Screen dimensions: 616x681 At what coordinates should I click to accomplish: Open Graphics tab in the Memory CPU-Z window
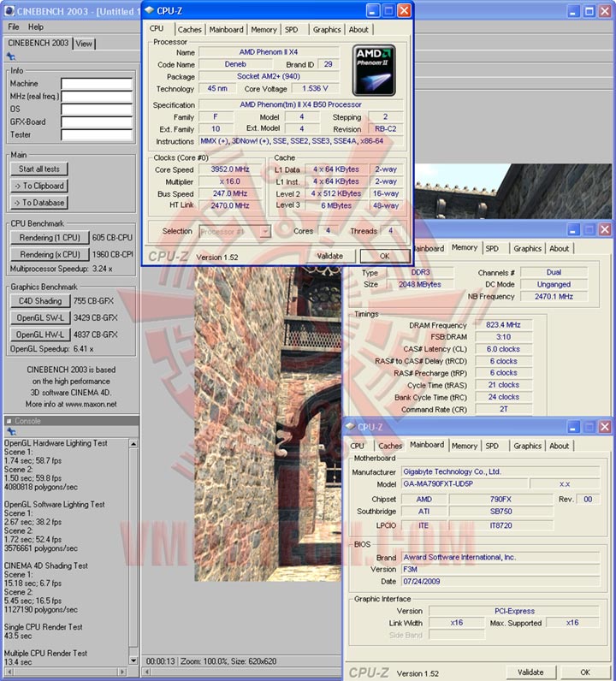527,248
